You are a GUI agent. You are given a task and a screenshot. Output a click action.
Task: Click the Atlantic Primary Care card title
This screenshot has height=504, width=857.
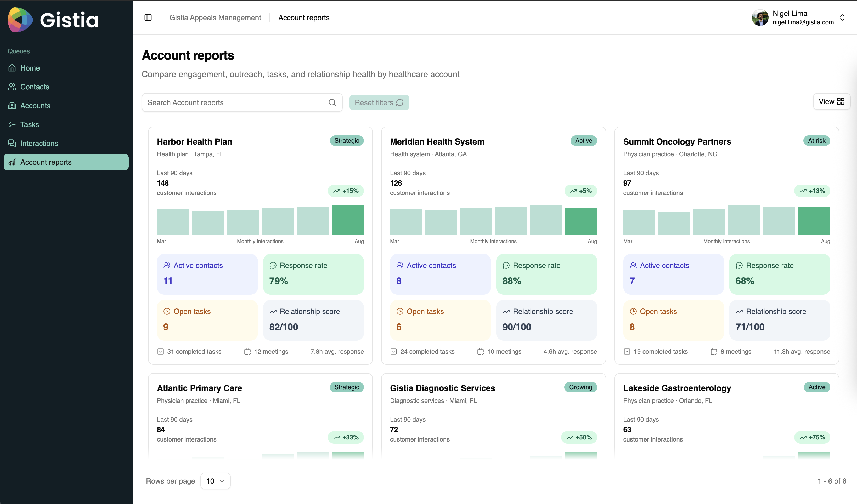199,388
